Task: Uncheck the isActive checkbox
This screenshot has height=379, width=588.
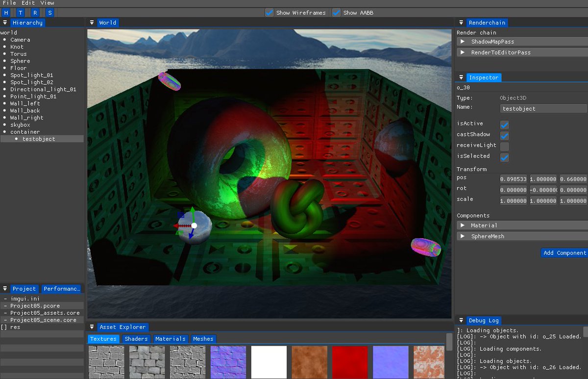Action: point(504,125)
